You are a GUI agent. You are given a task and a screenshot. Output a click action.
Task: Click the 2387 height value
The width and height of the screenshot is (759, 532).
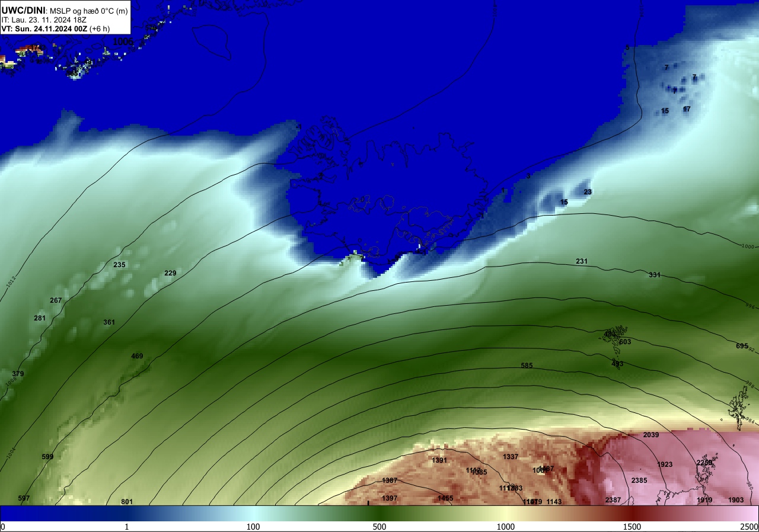613,500
